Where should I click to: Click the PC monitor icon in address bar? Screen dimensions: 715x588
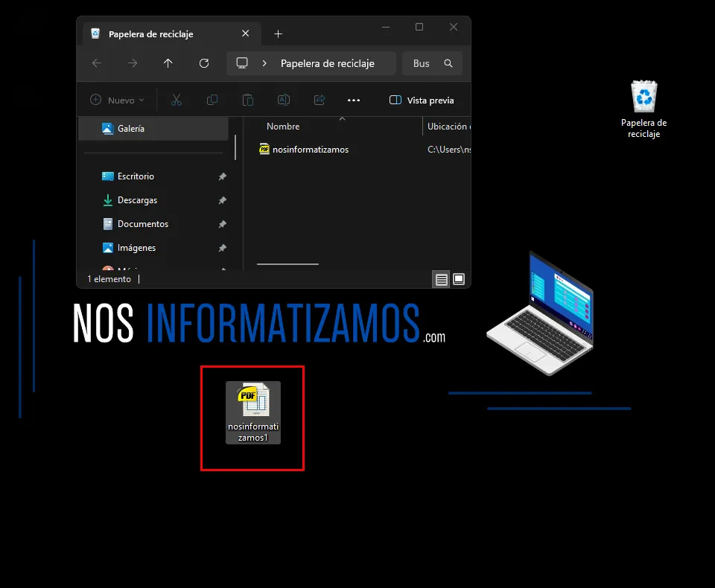[242, 63]
